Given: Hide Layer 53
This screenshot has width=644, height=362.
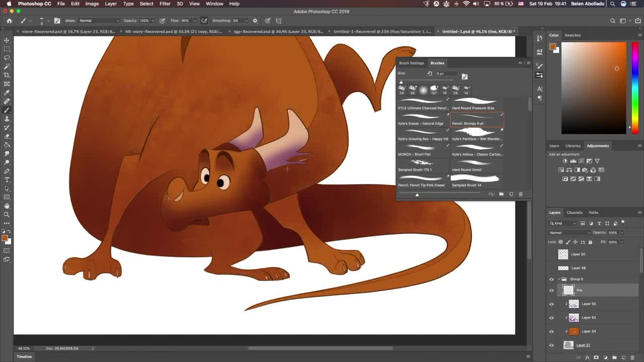Looking at the screenshot, I should click(551, 318).
